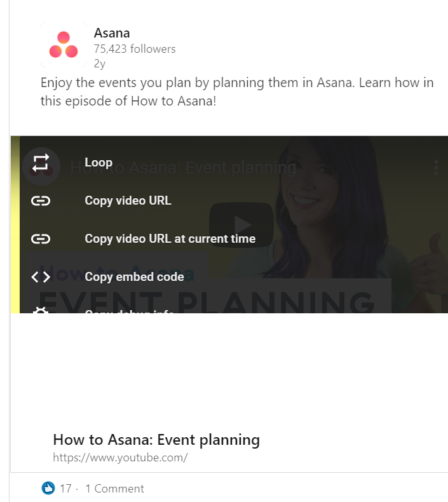Select the partially visible Copy debug info entry
This screenshot has width=448, height=502.
[x=130, y=311]
